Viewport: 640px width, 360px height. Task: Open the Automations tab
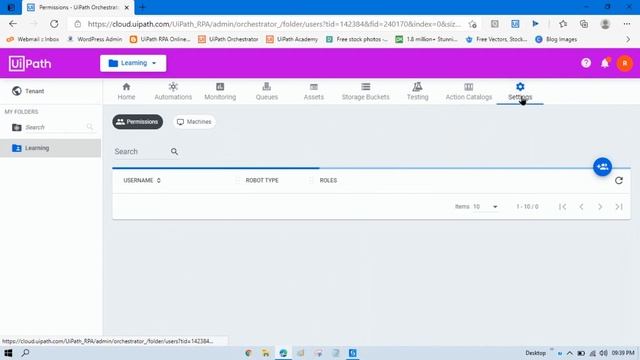173,91
